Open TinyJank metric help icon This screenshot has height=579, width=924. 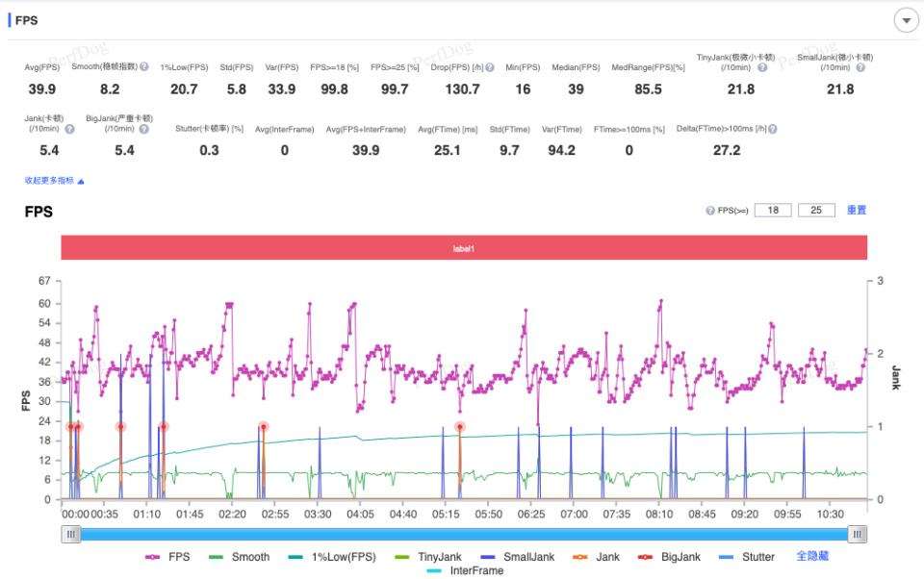762,67
